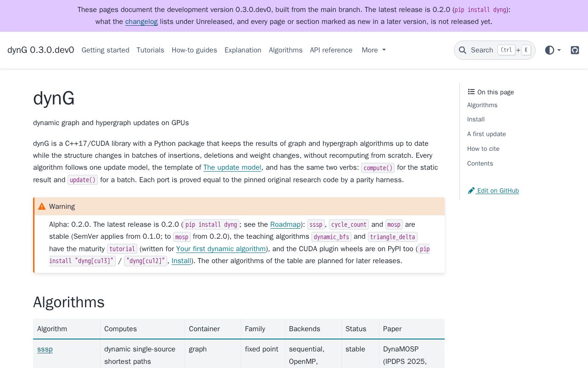
Task: Go to How-to guides section
Action: (194, 50)
